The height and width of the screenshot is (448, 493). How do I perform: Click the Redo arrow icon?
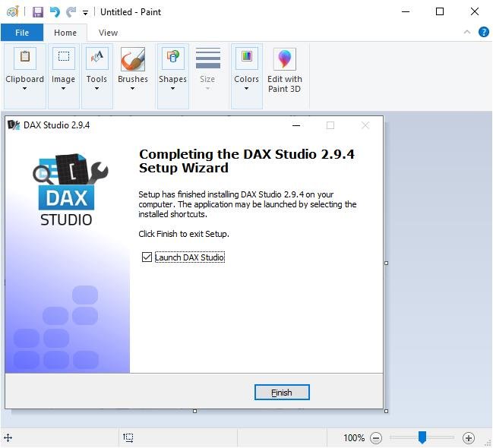pyautogui.click(x=71, y=12)
